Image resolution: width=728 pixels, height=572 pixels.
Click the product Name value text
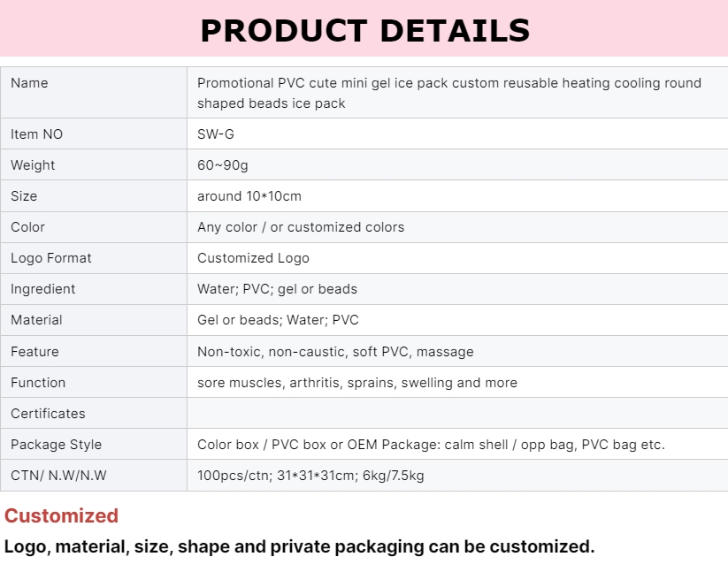pos(448,93)
